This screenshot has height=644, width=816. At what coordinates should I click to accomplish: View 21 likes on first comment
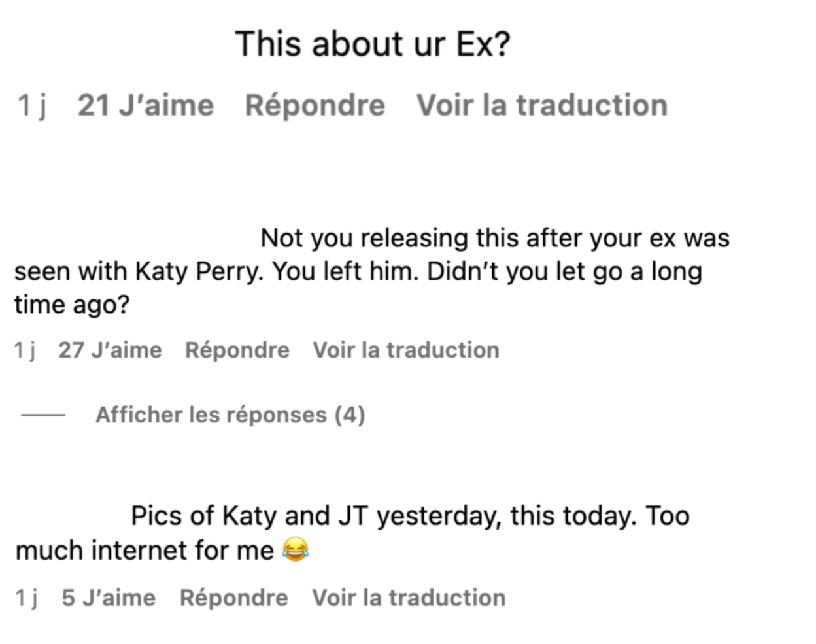(x=145, y=105)
